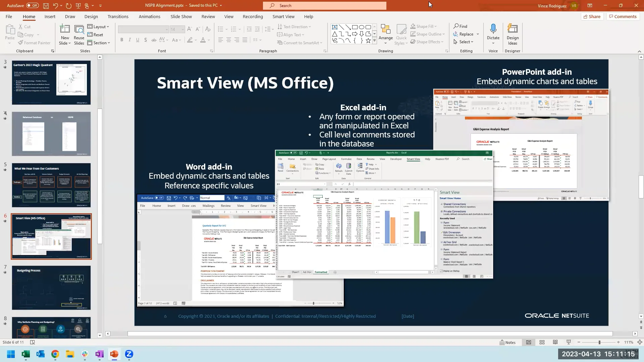Screen dimensions: 644x362
Task: Open the Layout dropdown
Action: [x=99, y=27]
